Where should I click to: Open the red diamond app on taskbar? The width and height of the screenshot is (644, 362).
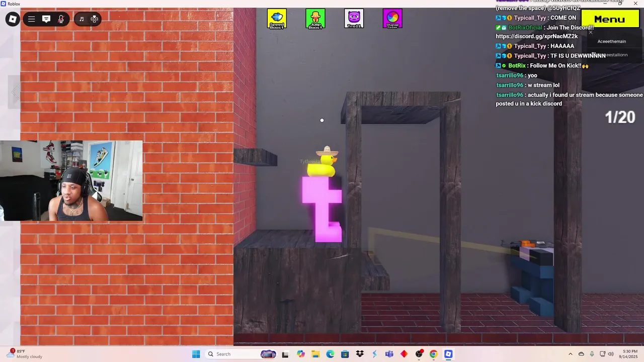click(404, 354)
